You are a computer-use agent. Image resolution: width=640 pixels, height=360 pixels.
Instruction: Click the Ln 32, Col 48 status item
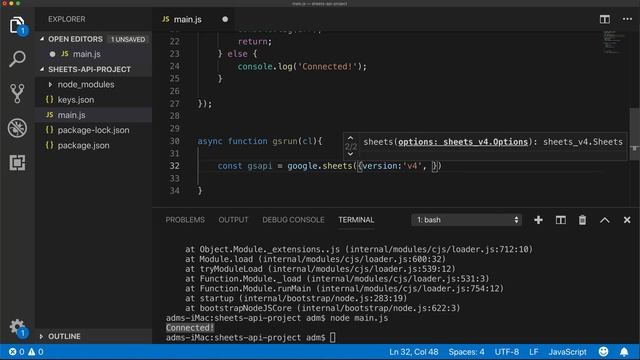[413, 351]
